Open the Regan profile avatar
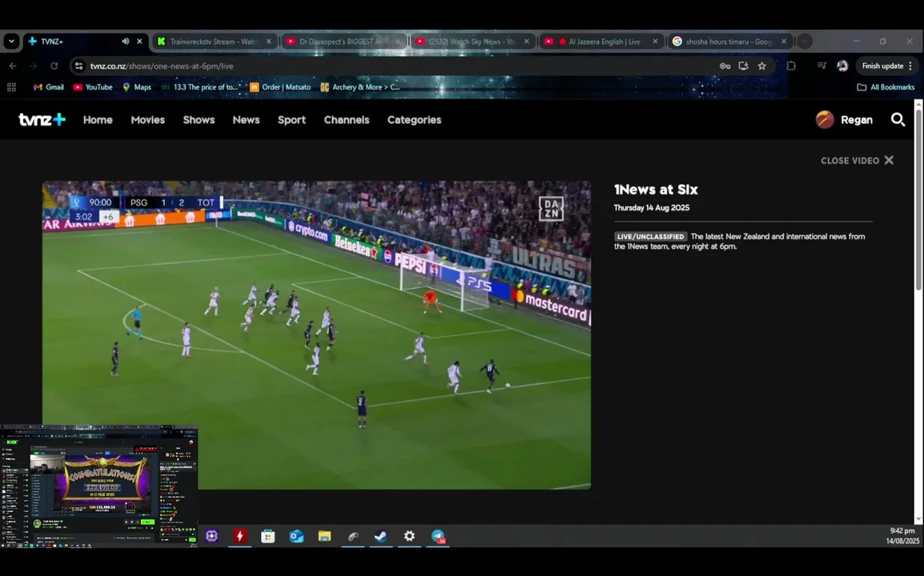The height and width of the screenshot is (576, 924). click(825, 119)
